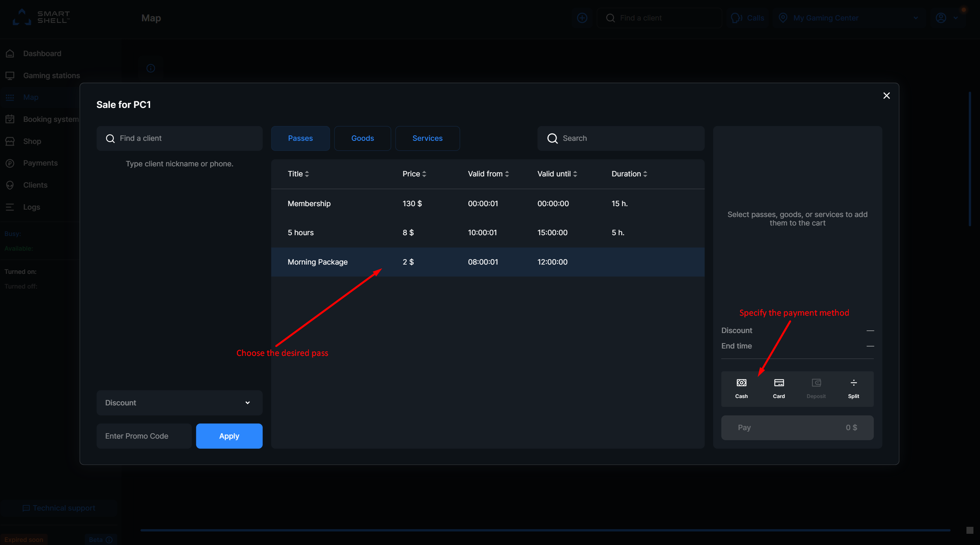Switch to the Goods tab
The height and width of the screenshot is (545, 980).
[362, 138]
